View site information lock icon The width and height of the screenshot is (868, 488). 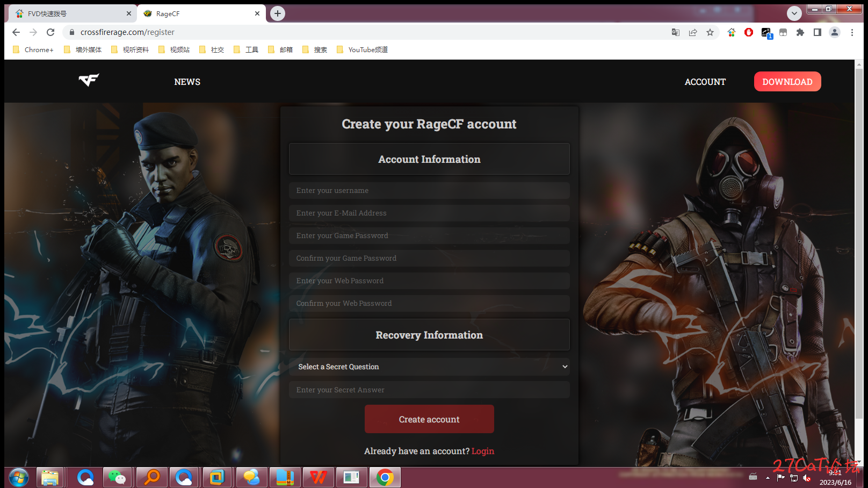coord(72,32)
